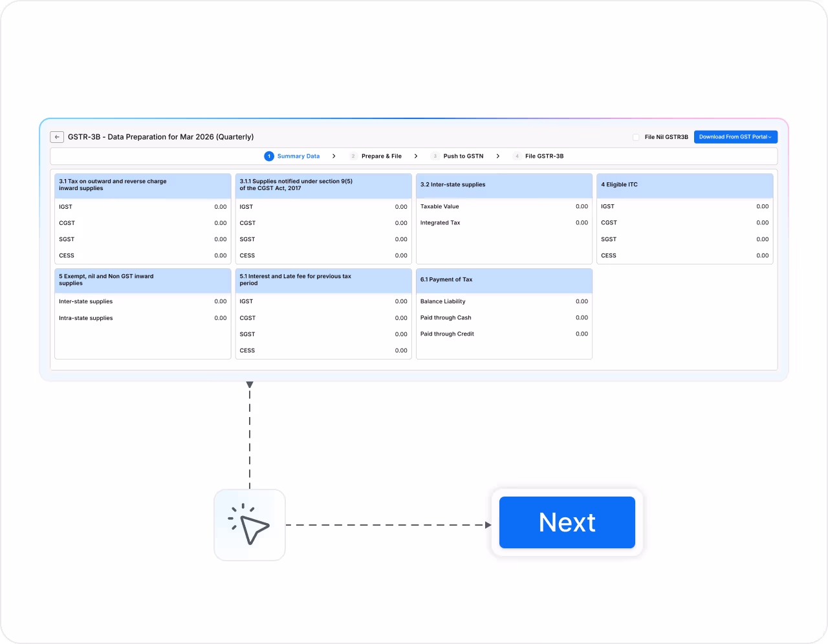Click CGST row in Interest and Late fee card
The width and height of the screenshot is (828, 644).
tap(323, 318)
